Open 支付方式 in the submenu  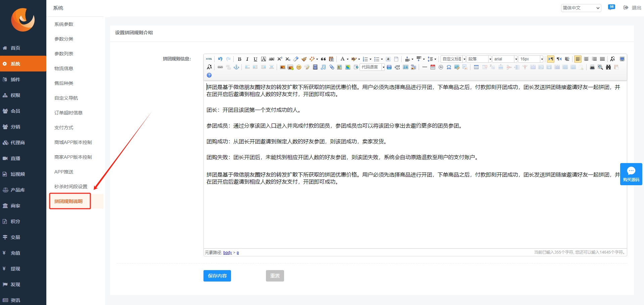64,128
